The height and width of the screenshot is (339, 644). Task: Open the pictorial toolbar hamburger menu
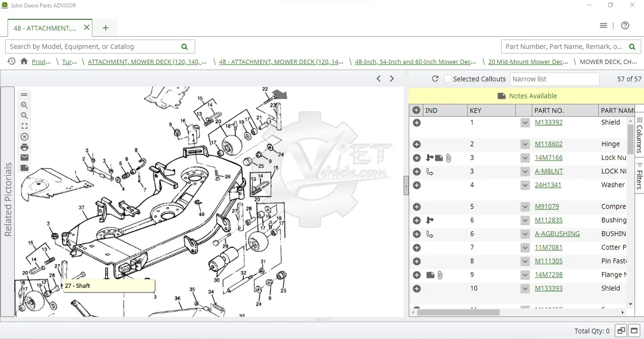pyautogui.click(x=24, y=95)
